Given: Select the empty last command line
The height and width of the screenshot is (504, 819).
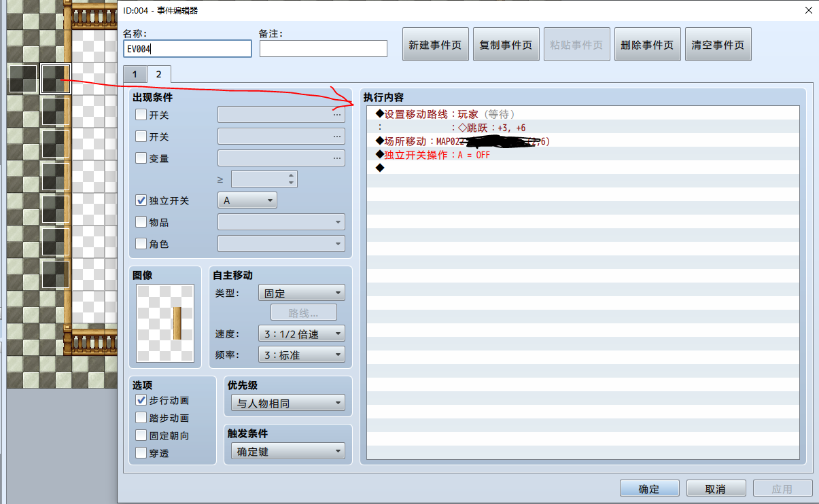Looking at the screenshot, I should click(582, 168).
